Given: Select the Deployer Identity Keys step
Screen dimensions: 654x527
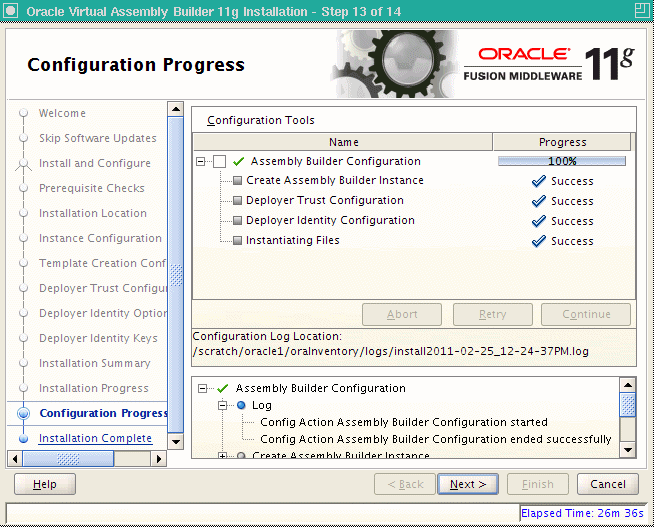Looking at the screenshot, I should click(98, 338).
